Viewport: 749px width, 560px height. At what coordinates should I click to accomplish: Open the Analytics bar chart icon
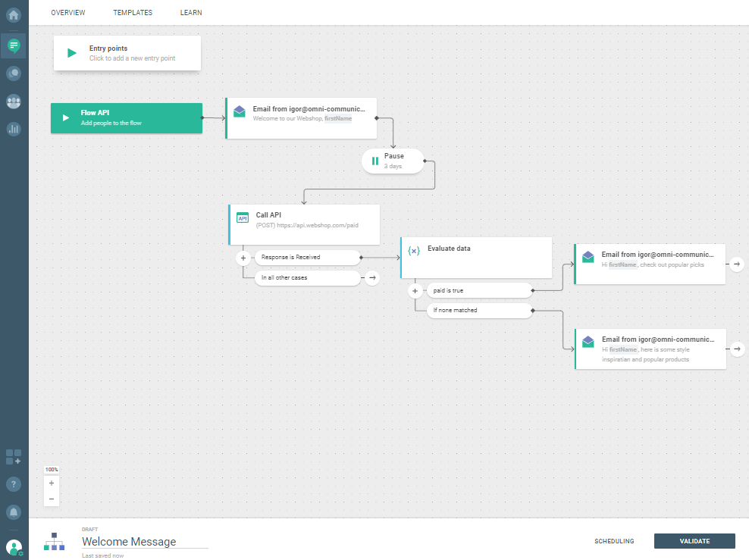click(x=14, y=129)
